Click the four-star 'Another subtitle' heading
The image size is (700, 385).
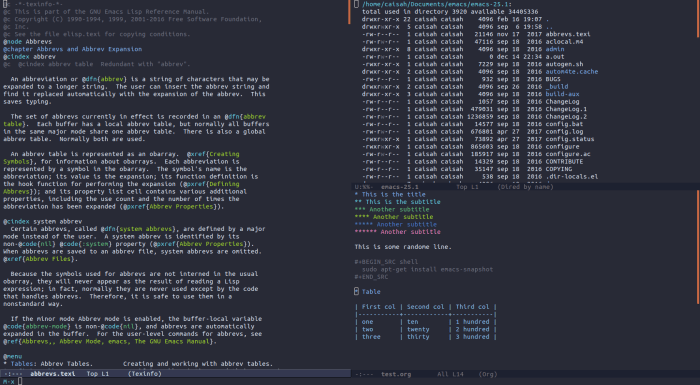(x=394, y=217)
